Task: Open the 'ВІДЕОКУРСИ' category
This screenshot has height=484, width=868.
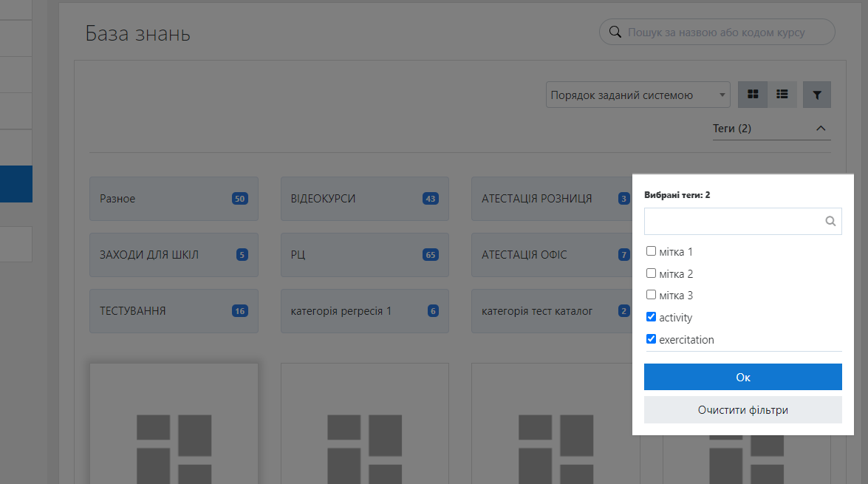Action: [365, 199]
